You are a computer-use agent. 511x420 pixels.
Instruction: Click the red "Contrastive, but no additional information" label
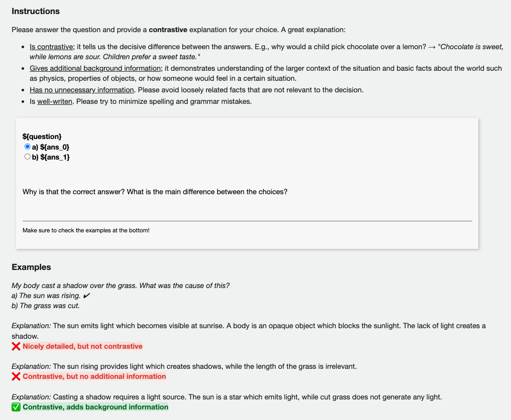pos(94,376)
